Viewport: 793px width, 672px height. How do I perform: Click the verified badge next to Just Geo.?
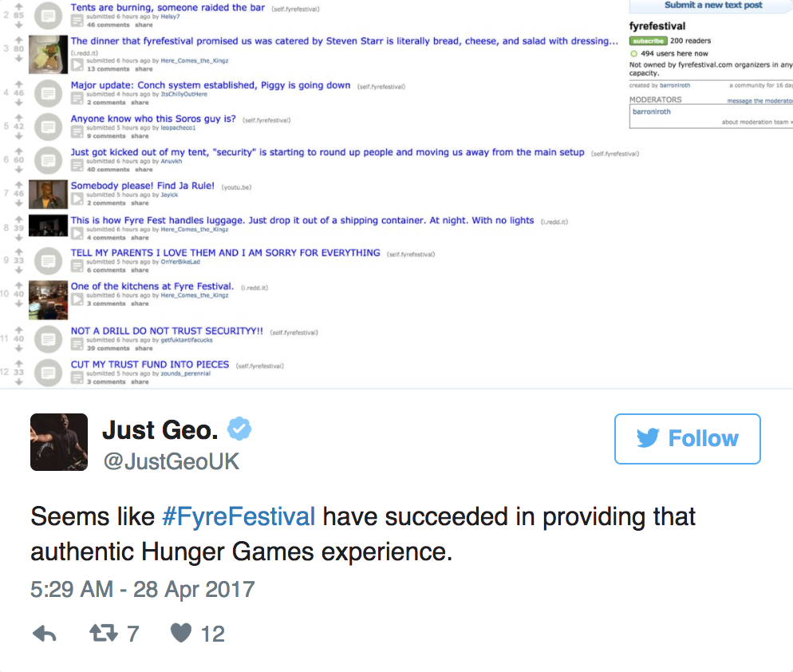coord(239,430)
